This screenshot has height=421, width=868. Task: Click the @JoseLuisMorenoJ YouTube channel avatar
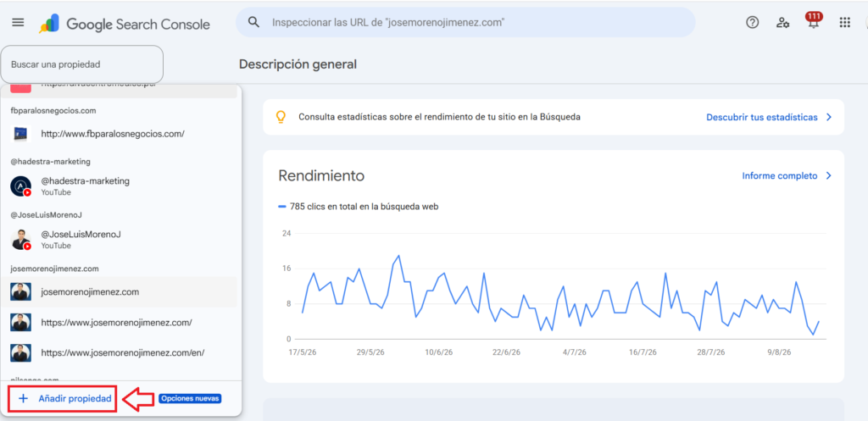21,239
